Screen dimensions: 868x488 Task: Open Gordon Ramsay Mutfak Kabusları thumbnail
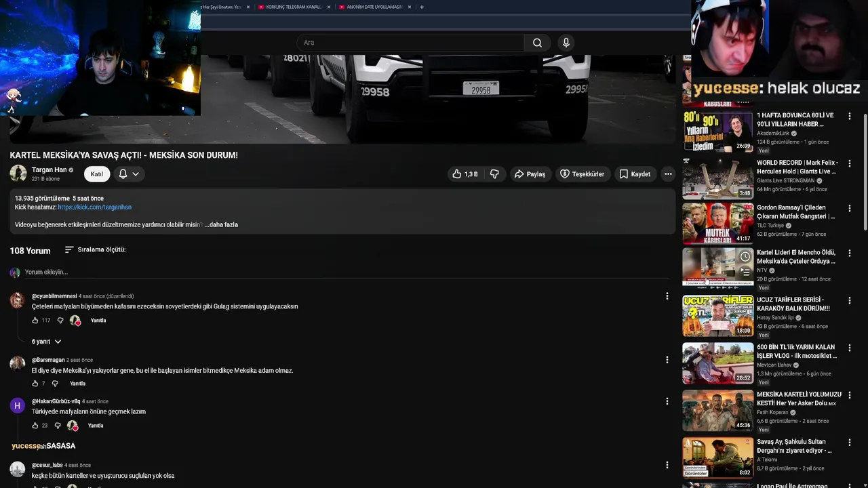(x=717, y=223)
